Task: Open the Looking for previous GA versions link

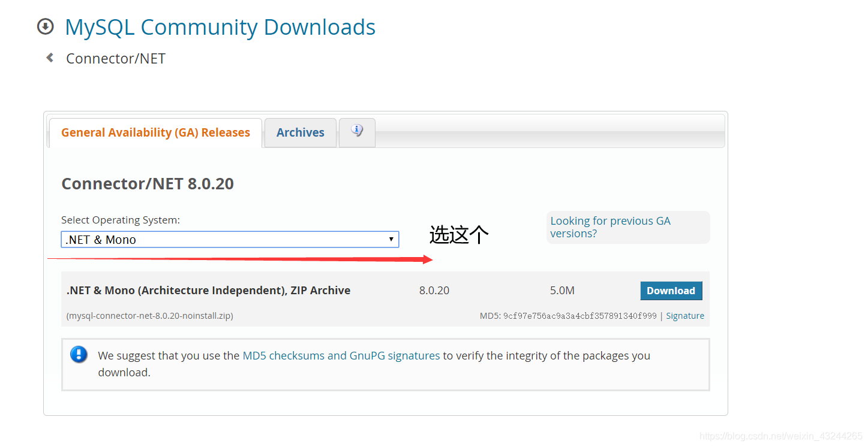Action: pyautogui.click(x=610, y=227)
